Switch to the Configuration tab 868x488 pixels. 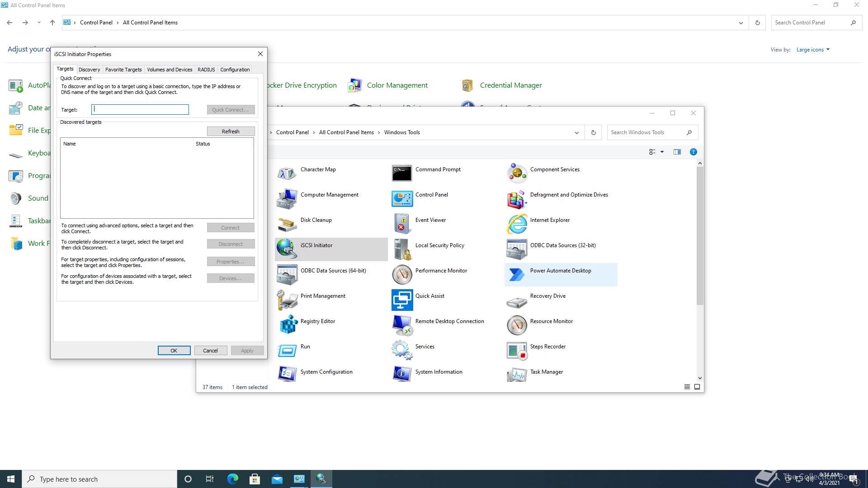[235, 70]
